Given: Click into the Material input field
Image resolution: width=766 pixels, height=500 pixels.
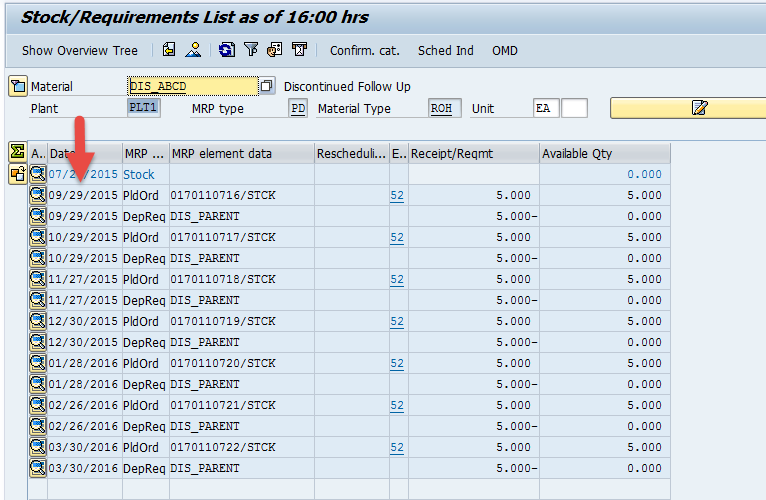Looking at the screenshot, I should [x=191, y=86].
